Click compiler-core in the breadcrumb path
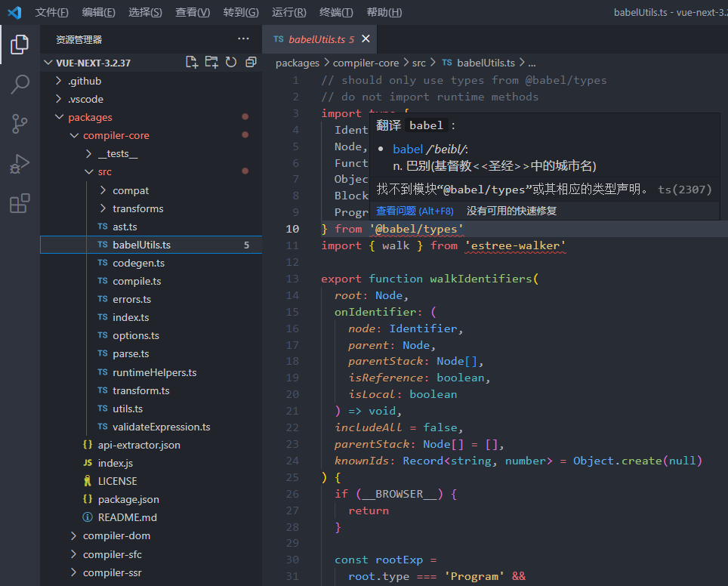Image resolution: width=728 pixels, height=586 pixels. pyautogui.click(x=366, y=63)
